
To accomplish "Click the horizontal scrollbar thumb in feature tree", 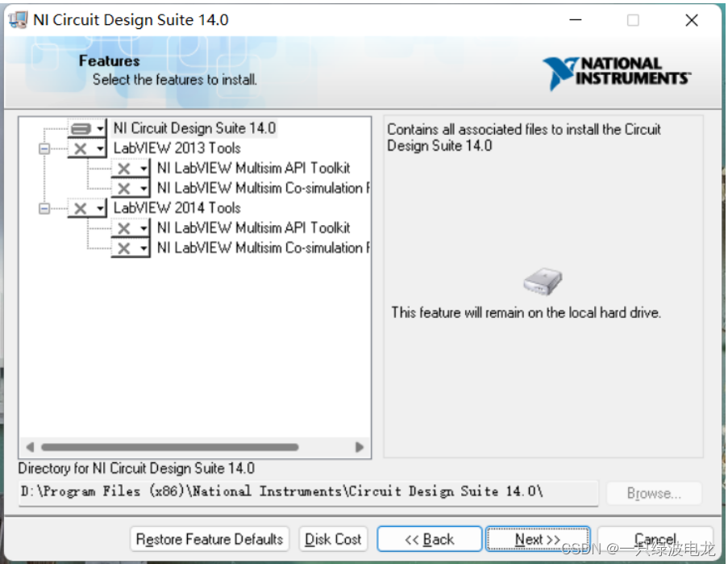I will click(169, 447).
